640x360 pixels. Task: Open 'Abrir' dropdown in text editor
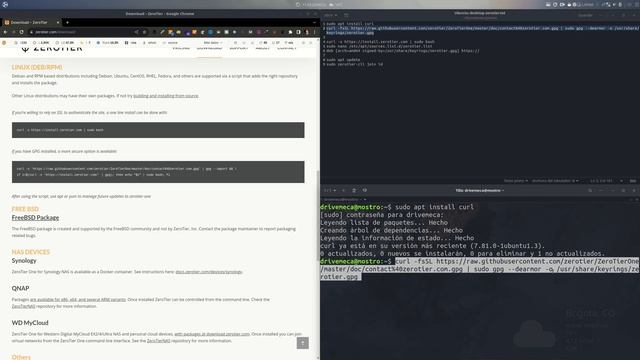[331, 16]
